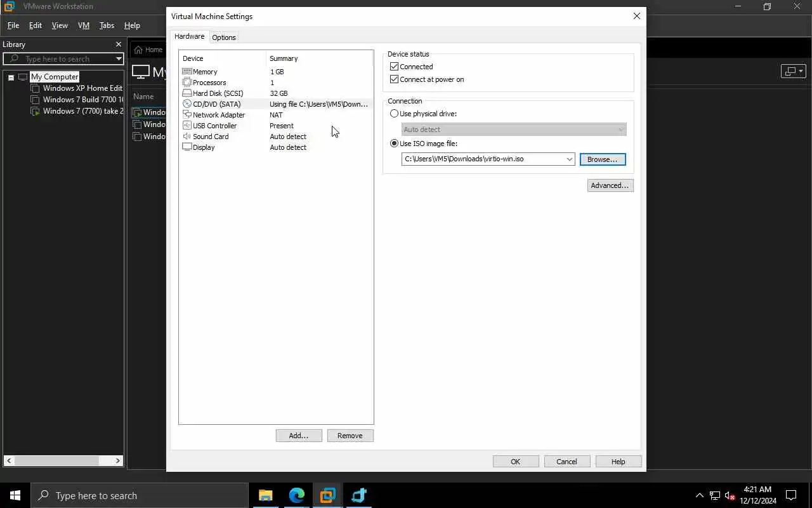Image resolution: width=812 pixels, height=508 pixels.
Task: Open the Edit menu
Action: coord(36,25)
